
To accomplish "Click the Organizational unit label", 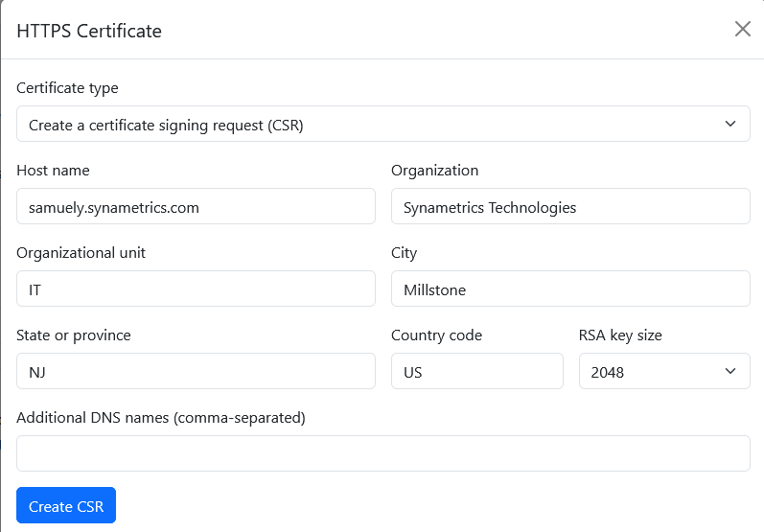I will pyautogui.click(x=81, y=253).
